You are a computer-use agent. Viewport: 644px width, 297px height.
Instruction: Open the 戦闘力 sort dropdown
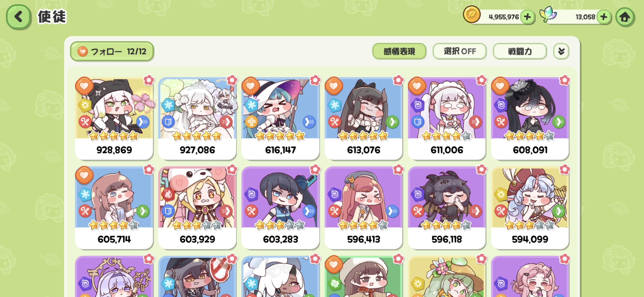tap(520, 51)
